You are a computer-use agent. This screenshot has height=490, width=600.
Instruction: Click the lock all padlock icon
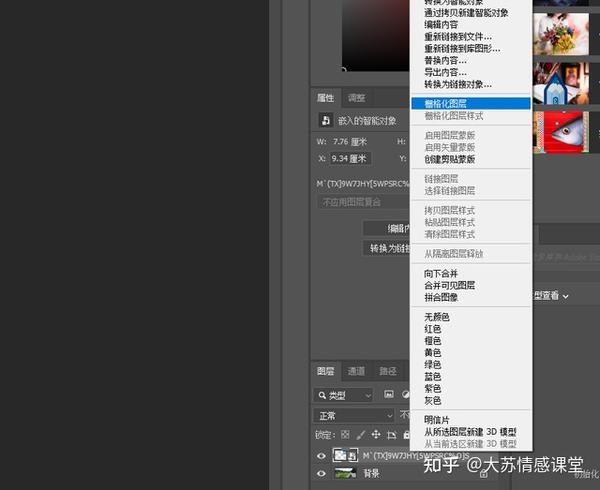tap(406, 435)
